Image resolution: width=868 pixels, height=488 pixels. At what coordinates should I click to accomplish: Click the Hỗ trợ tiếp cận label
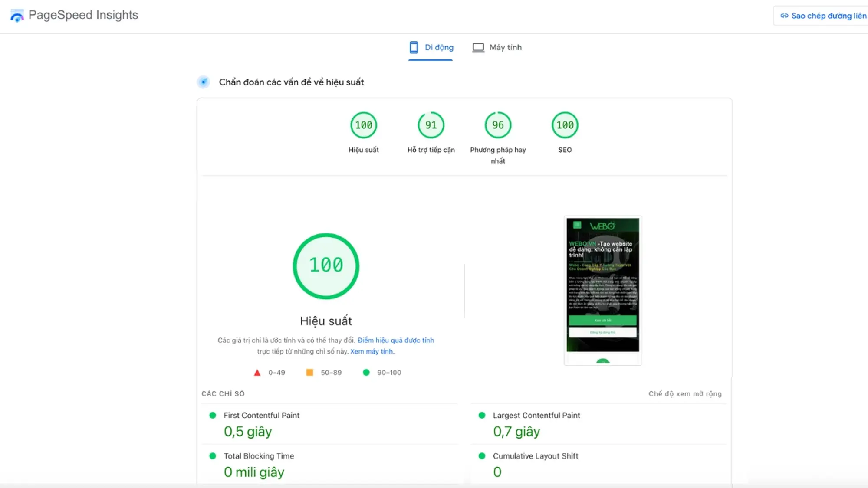tap(431, 150)
